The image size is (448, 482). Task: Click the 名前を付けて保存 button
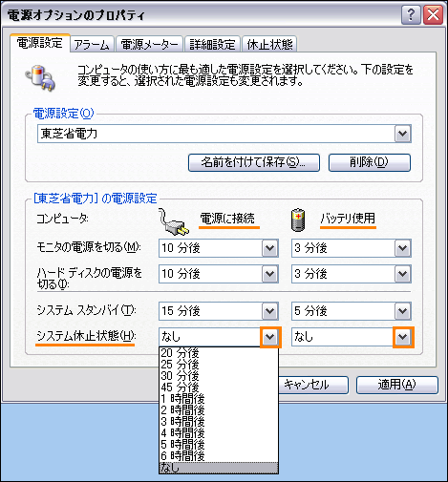coord(254,162)
